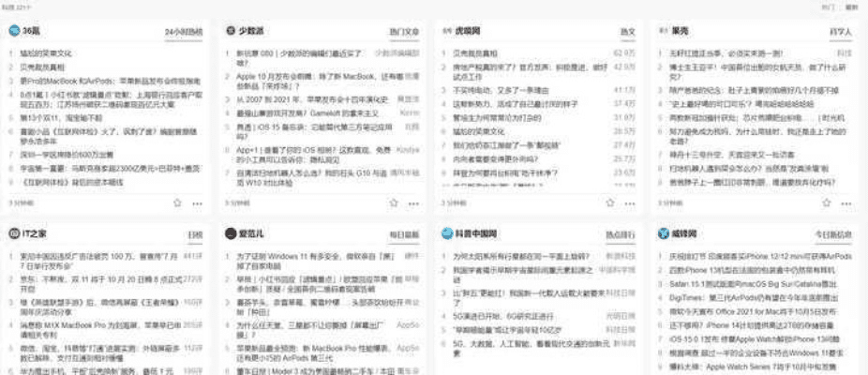Open 为何太阳系所有行星 article in 科普中国网
Screen dimensions: 868x375
(521, 257)
